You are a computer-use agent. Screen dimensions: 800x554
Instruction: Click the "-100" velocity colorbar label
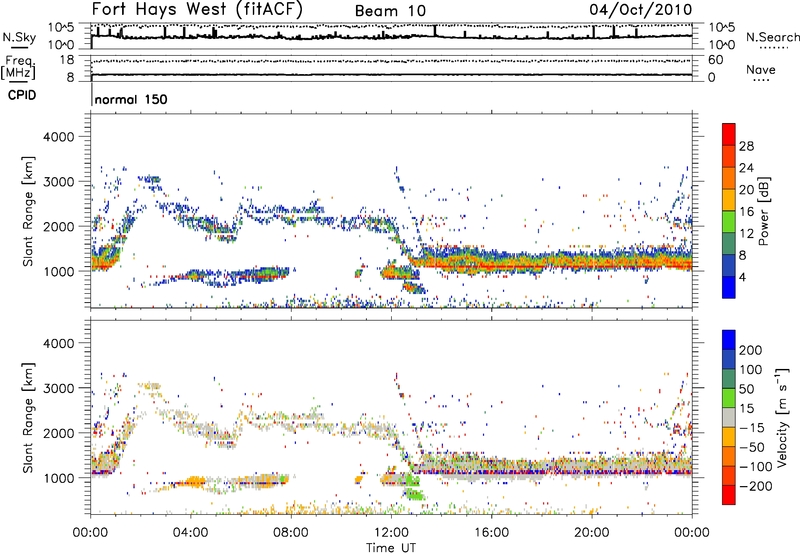(756, 466)
